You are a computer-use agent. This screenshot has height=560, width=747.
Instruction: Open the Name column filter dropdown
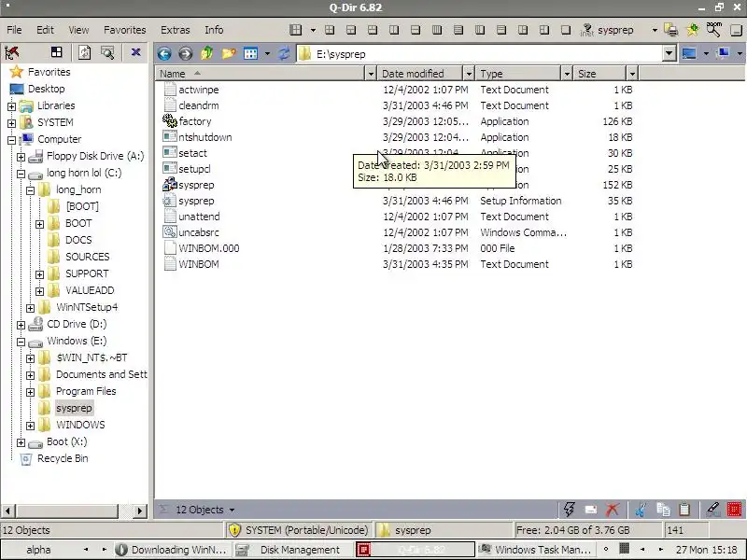point(371,74)
